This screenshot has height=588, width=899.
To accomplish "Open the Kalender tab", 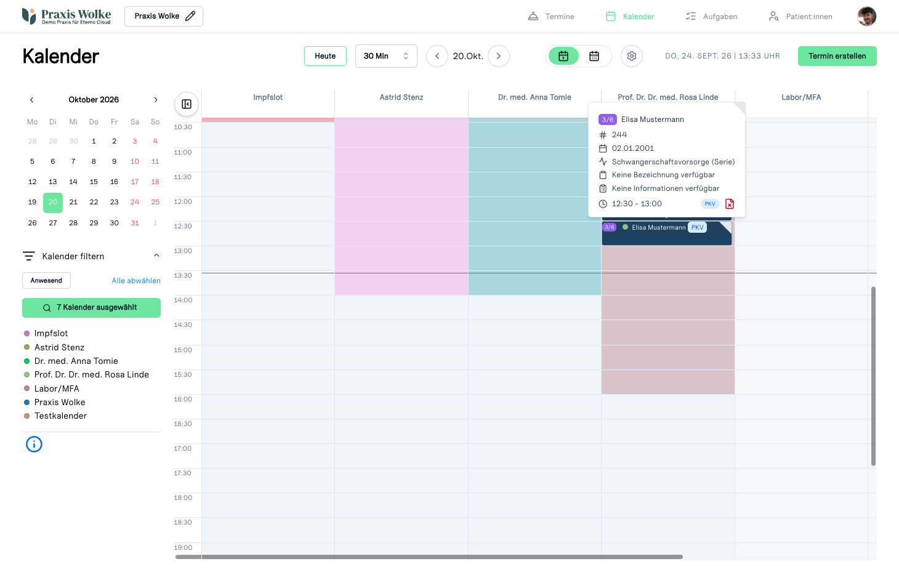I will pyautogui.click(x=630, y=17).
